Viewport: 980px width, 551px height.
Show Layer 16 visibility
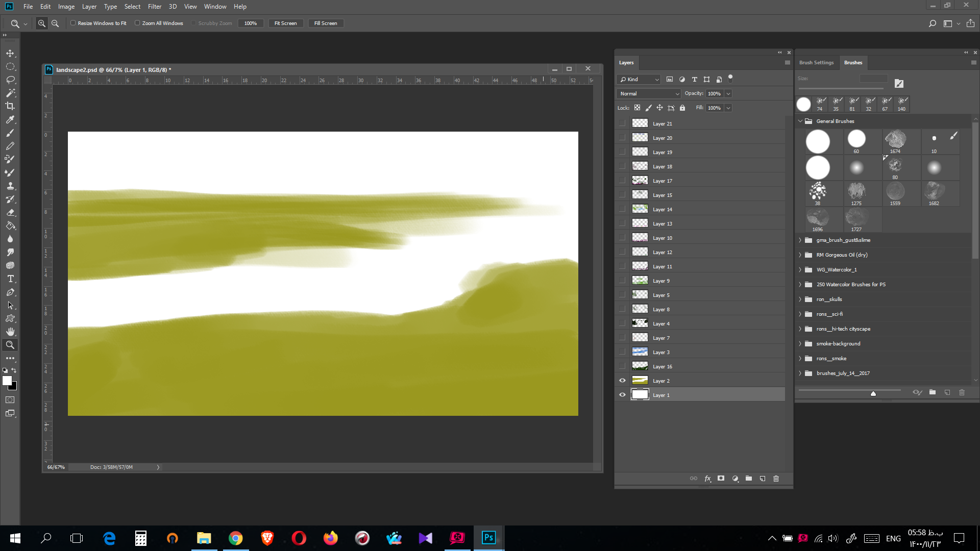click(622, 366)
